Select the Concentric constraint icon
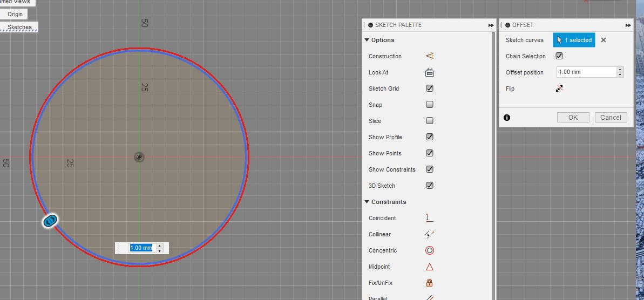This screenshot has height=300, width=644. (430, 250)
